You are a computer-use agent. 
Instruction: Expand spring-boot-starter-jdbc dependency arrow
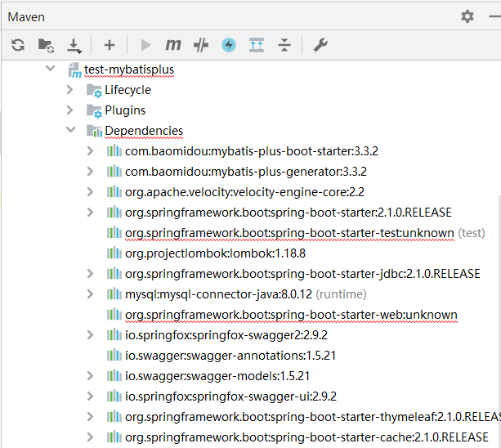point(90,274)
